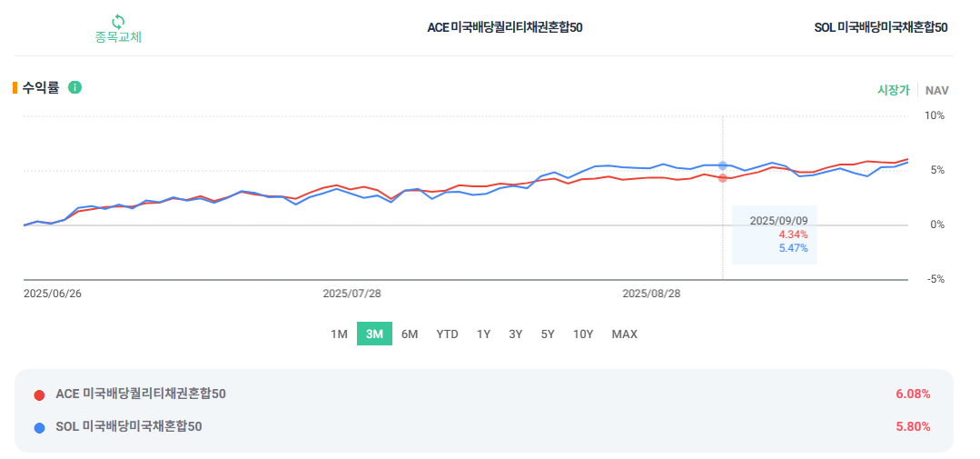Click the 5.80% return value
Screen dimensions: 980x459
(913, 427)
